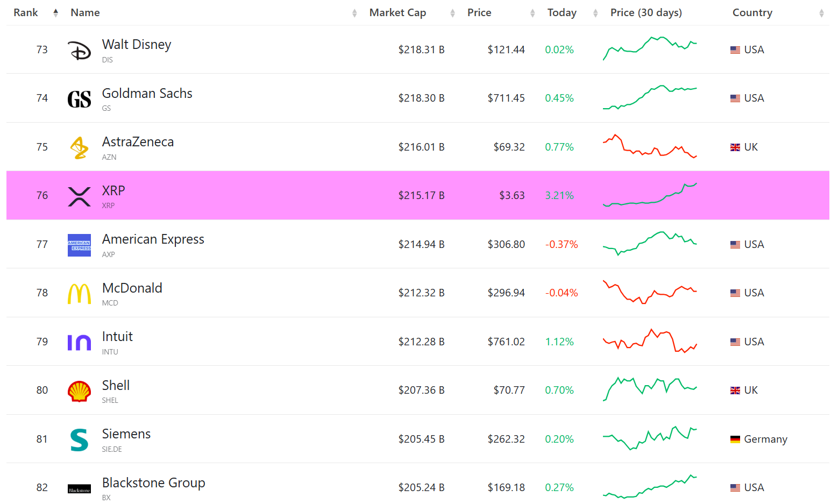Open the Intuit company link
The width and height of the screenshot is (838, 504).
pos(117,337)
